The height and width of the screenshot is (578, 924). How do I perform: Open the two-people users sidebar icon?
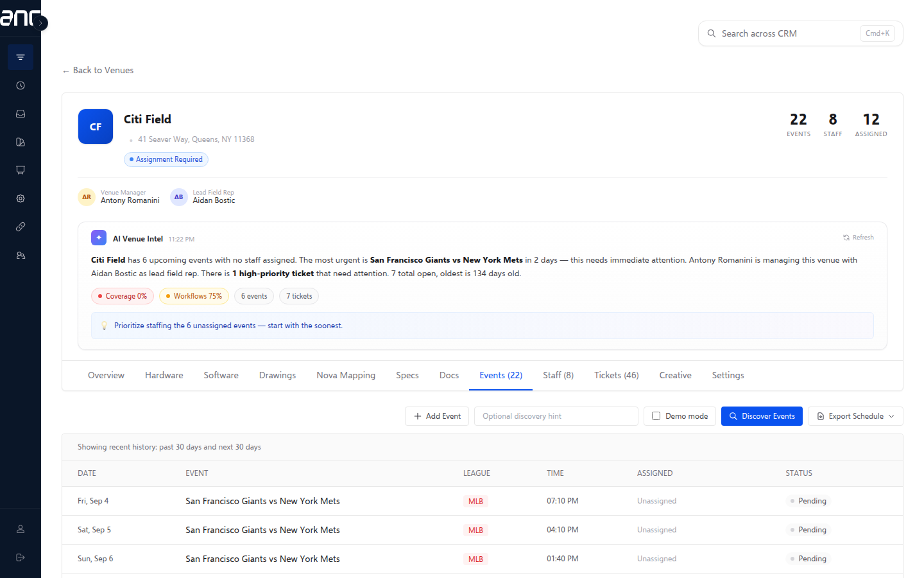[x=21, y=255]
